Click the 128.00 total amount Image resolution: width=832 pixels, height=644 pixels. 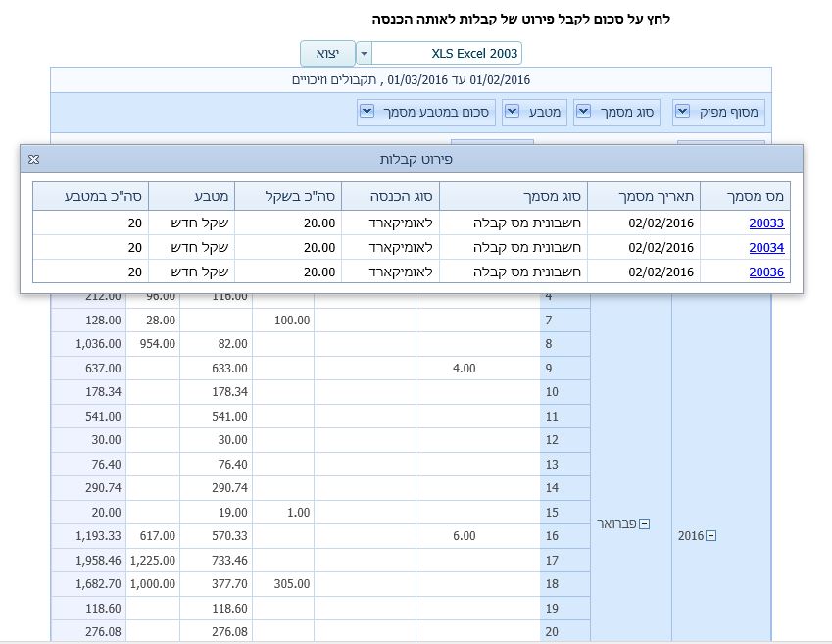pyautogui.click(x=103, y=321)
